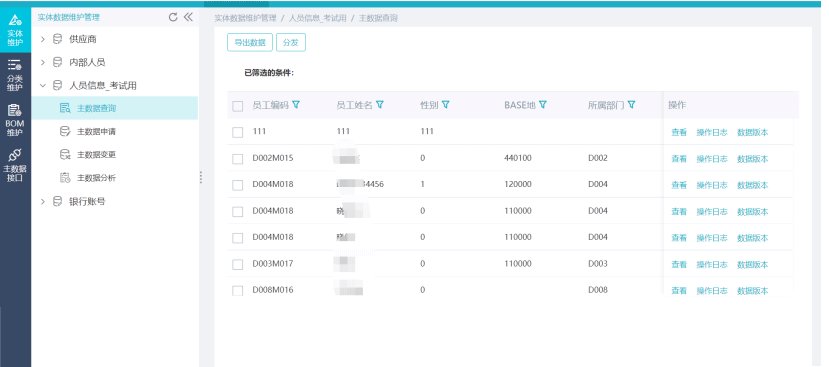The height and width of the screenshot is (367, 829).
Task: Click database icon beside 人员信息_考试用
Action: [x=58, y=86]
